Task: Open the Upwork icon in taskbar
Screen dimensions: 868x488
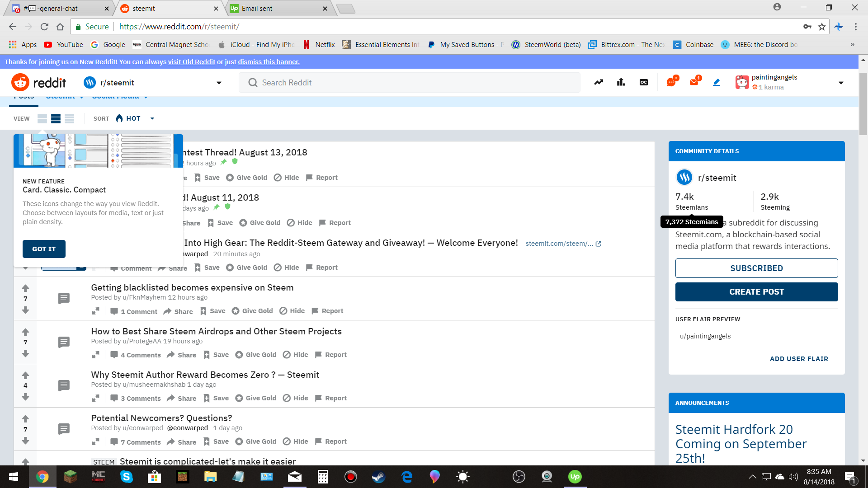Action: 575,477
